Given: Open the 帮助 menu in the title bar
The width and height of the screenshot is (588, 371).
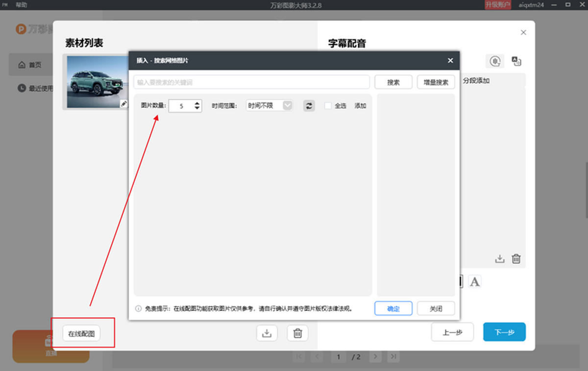Looking at the screenshot, I should (x=22, y=5).
